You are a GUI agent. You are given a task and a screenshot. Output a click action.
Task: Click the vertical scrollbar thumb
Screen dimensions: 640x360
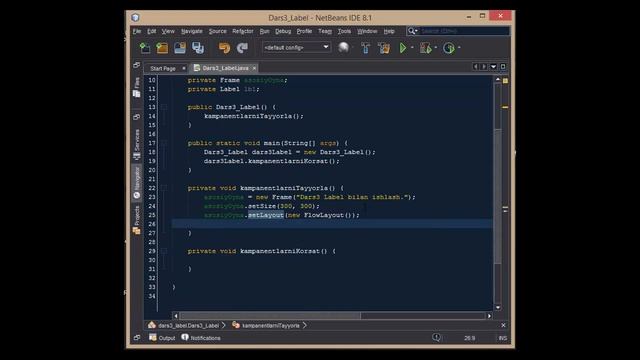tap(498, 196)
